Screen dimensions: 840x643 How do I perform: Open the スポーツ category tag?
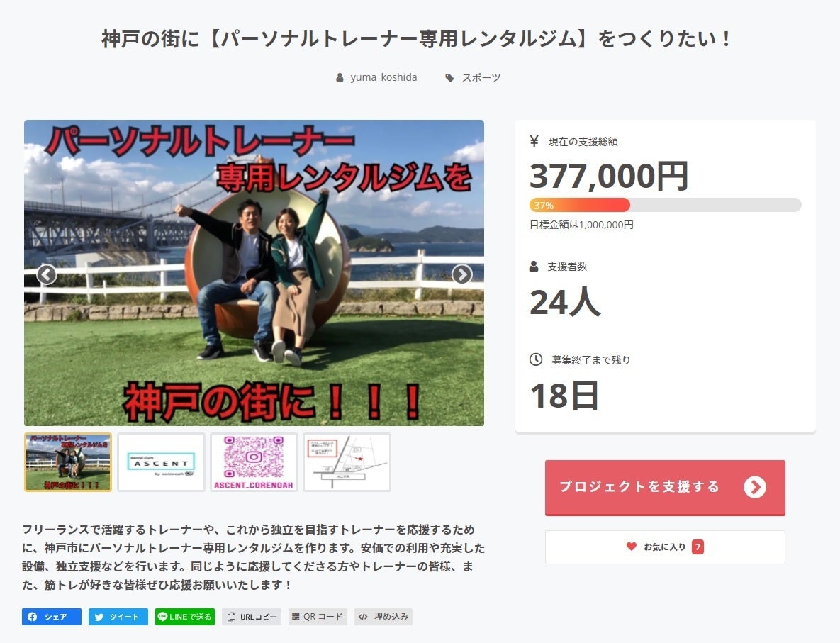coord(481,77)
